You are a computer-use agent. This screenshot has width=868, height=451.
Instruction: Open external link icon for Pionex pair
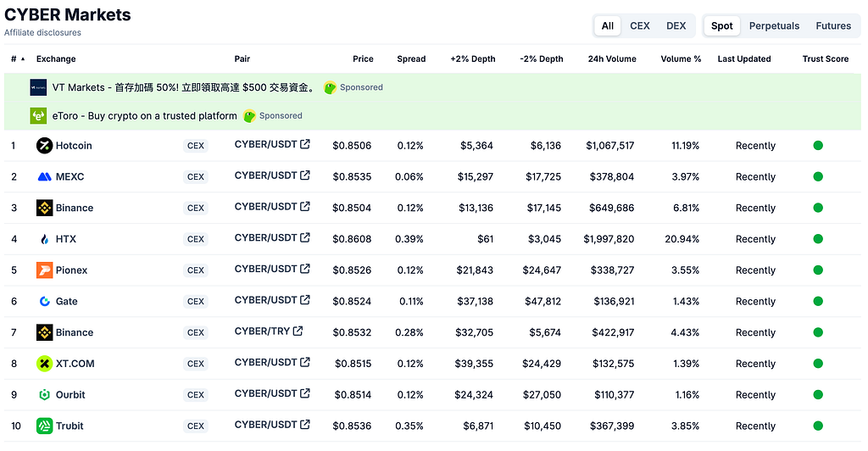pyautogui.click(x=305, y=269)
